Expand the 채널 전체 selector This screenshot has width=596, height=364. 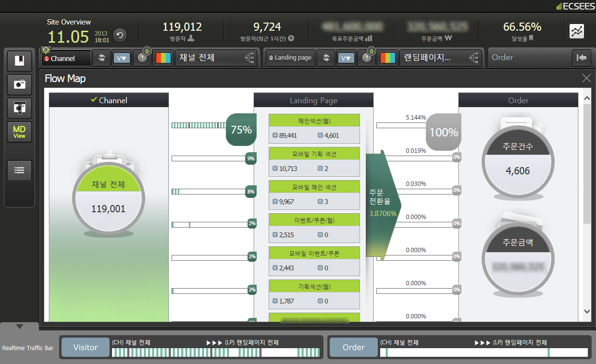217,58
